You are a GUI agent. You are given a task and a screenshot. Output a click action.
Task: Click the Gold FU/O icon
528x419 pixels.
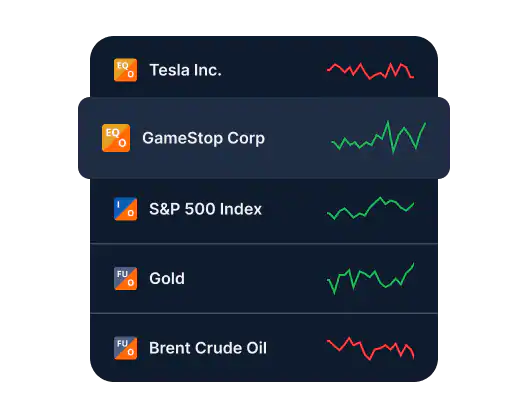pyautogui.click(x=125, y=279)
